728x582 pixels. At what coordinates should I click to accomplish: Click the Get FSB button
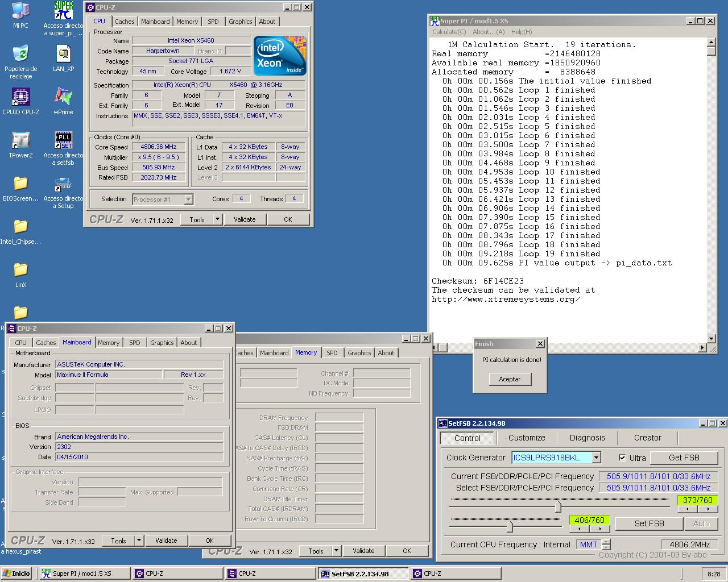[x=684, y=458]
